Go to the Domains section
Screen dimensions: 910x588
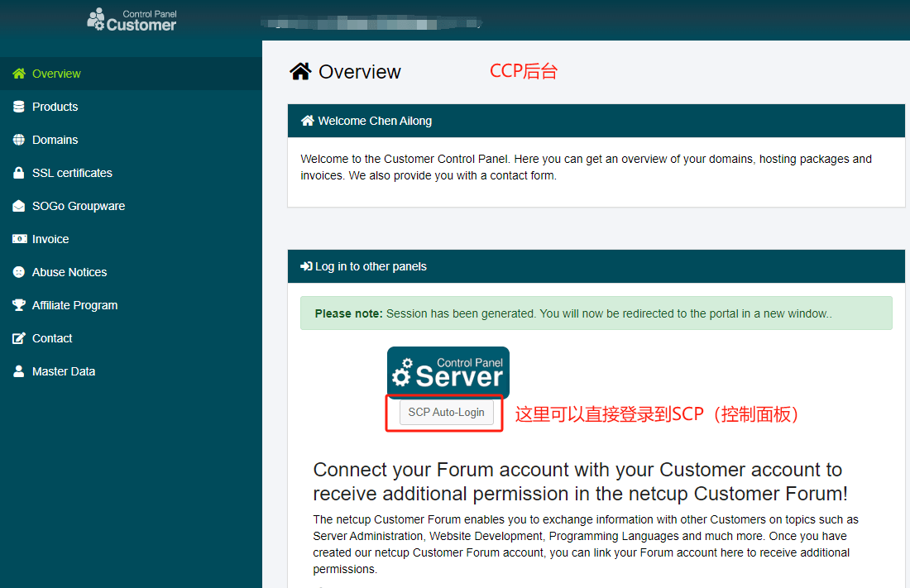coord(55,140)
